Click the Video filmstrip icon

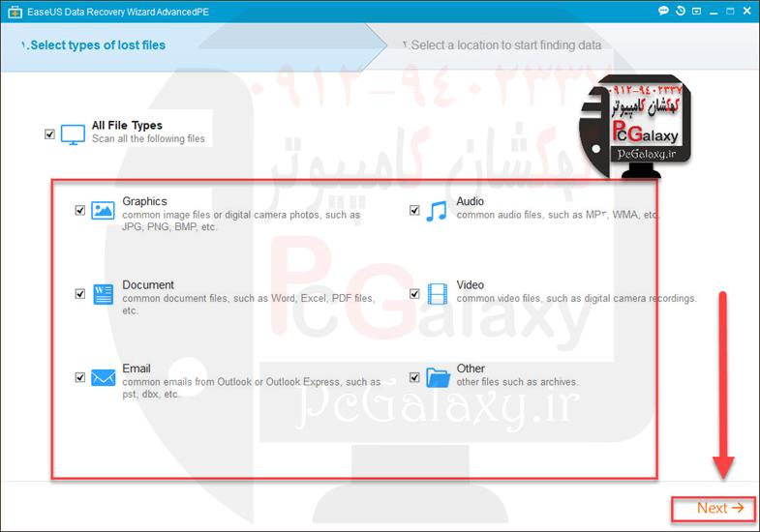(438, 294)
